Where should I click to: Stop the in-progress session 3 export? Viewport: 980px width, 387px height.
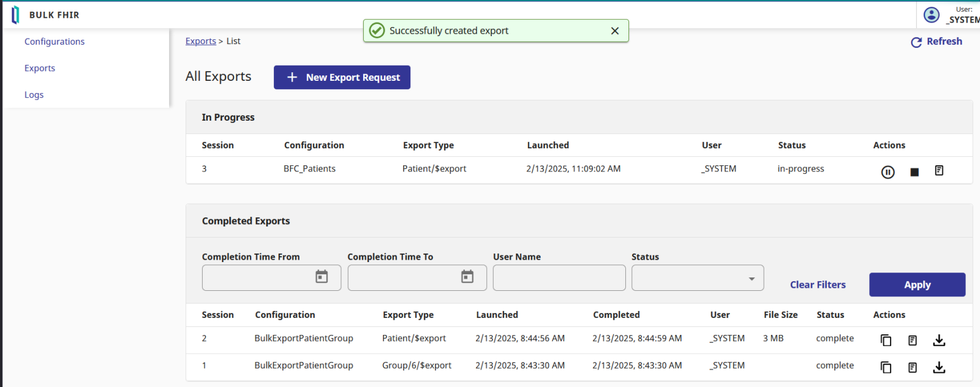(914, 172)
